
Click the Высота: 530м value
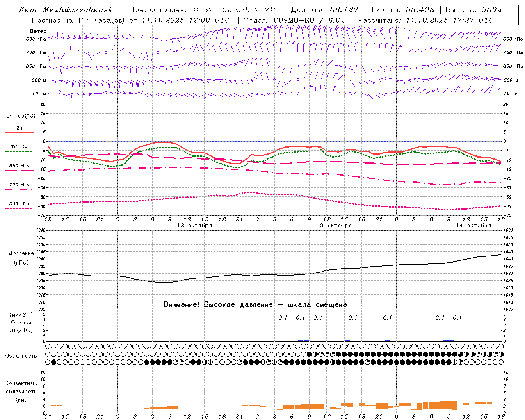473,10
